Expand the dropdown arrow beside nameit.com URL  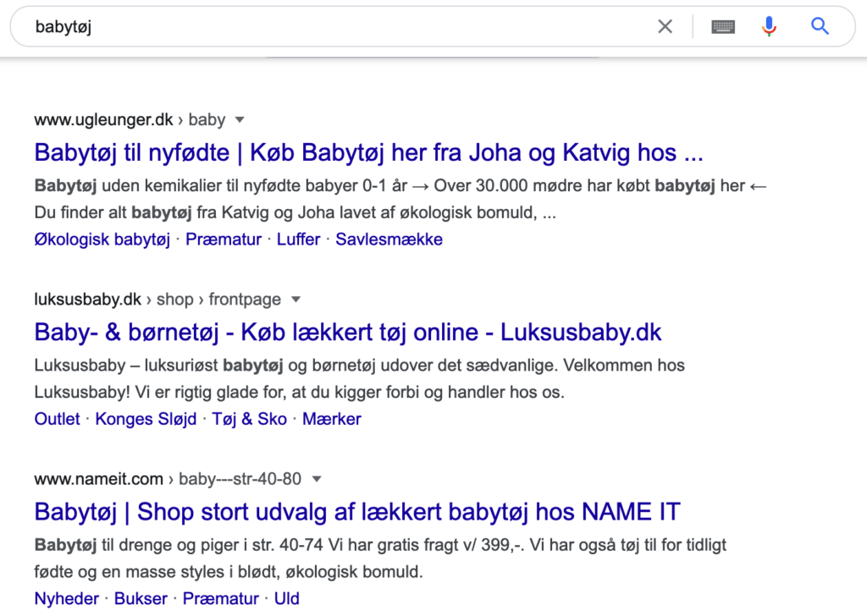point(317,479)
